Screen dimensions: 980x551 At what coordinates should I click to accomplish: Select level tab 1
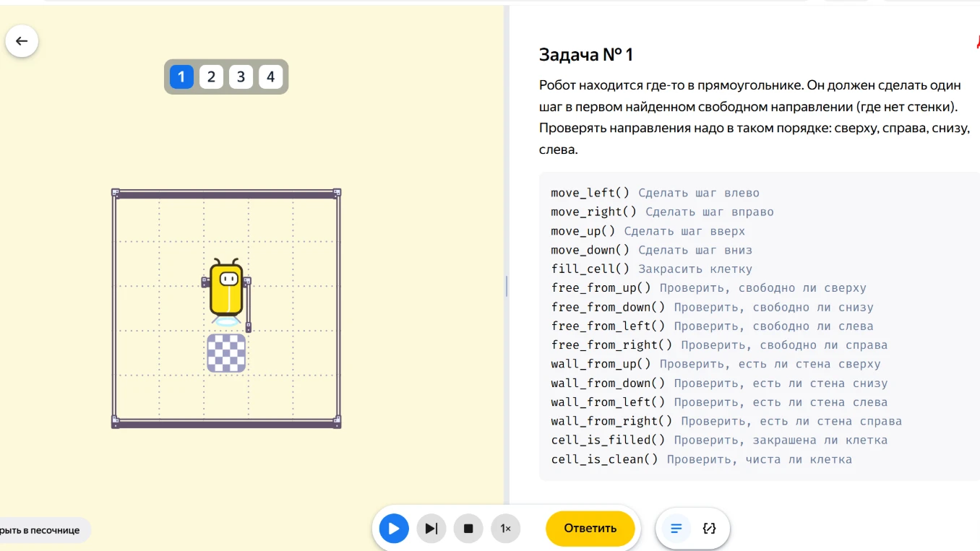[181, 77]
